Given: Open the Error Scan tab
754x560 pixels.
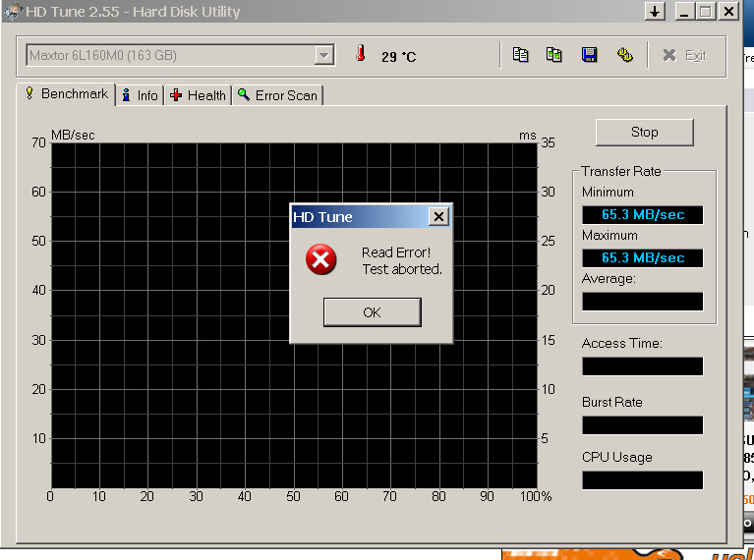Looking at the screenshot, I should tap(278, 95).
